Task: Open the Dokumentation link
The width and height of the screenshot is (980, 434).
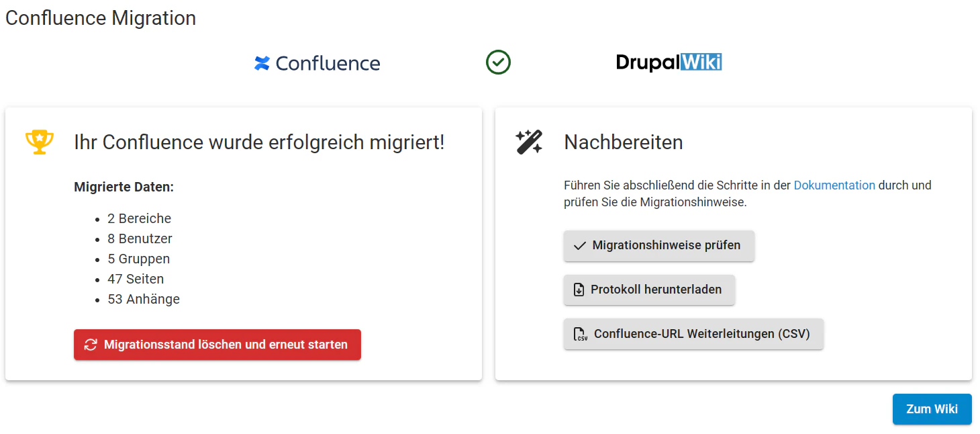Action: click(834, 185)
